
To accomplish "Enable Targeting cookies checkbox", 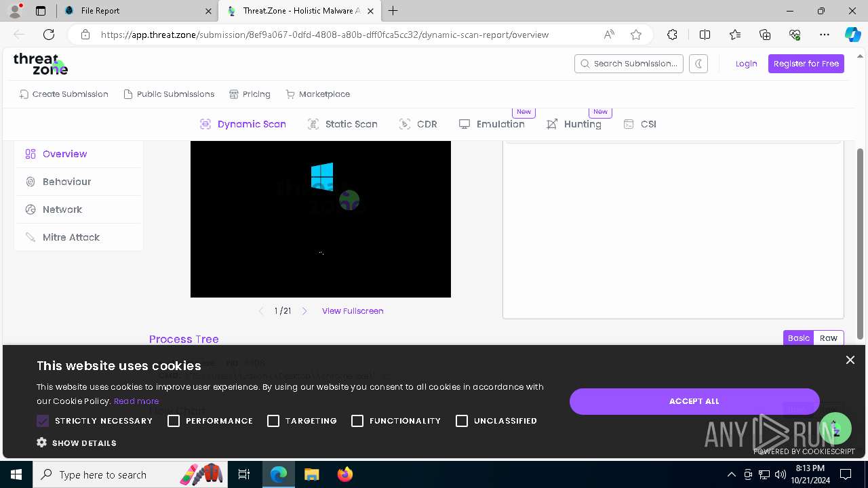I will click(x=273, y=421).
